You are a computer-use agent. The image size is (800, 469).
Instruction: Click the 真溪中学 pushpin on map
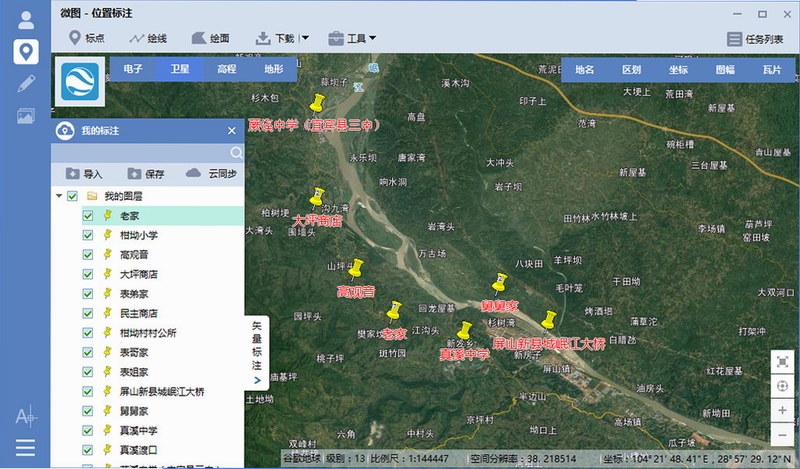(x=464, y=332)
